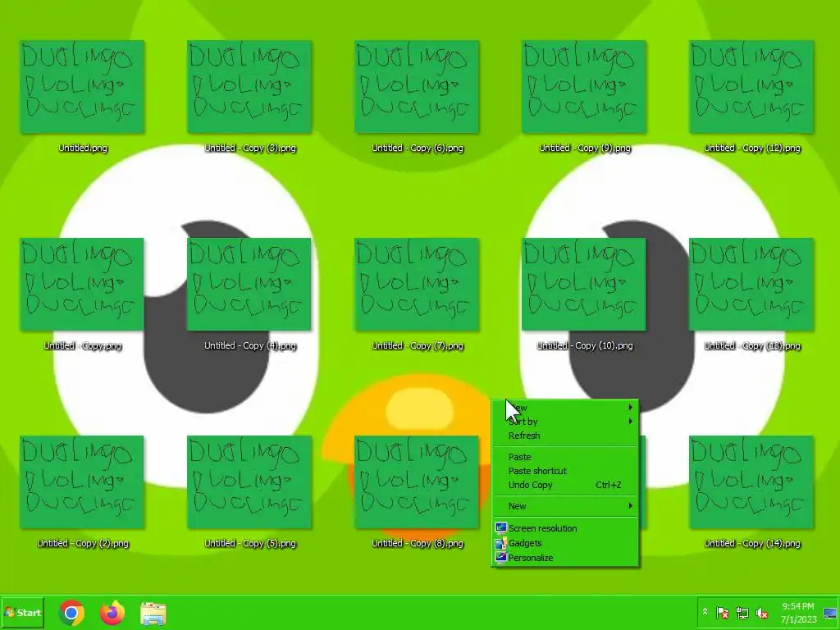Choose Refresh in the context menu
Screen dimensions: 840x630
point(565,436)
